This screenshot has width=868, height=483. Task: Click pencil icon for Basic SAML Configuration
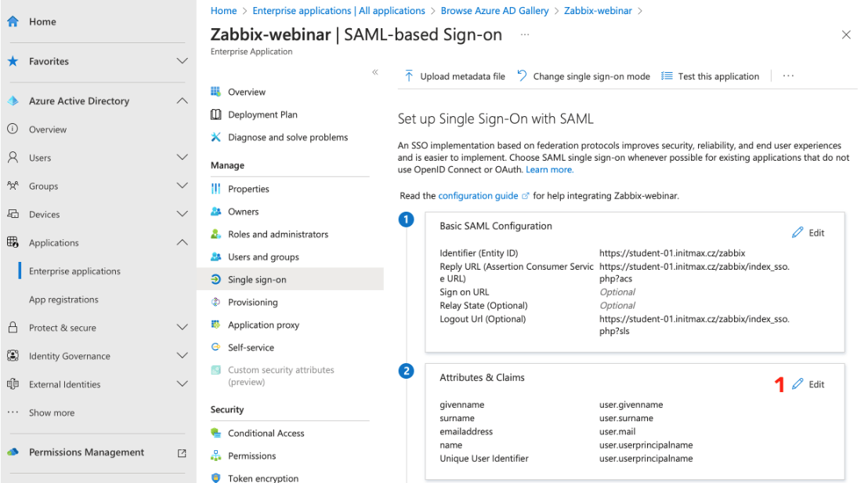pyautogui.click(x=798, y=233)
